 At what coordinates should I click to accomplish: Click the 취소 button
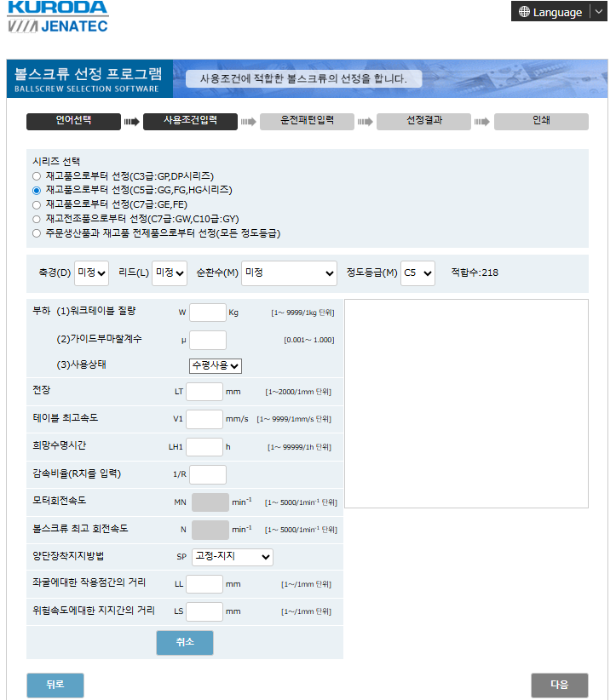point(184,643)
